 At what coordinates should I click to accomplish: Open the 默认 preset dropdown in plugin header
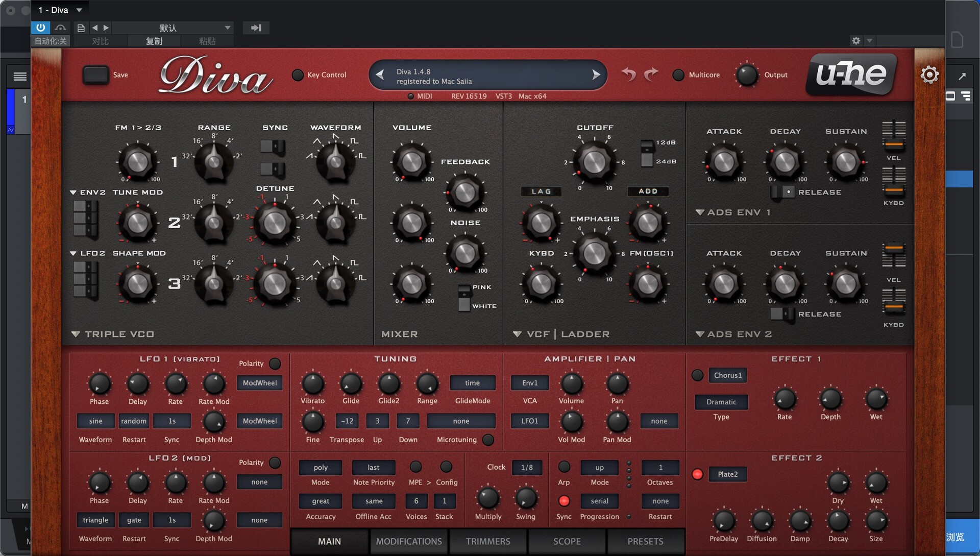pyautogui.click(x=173, y=28)
